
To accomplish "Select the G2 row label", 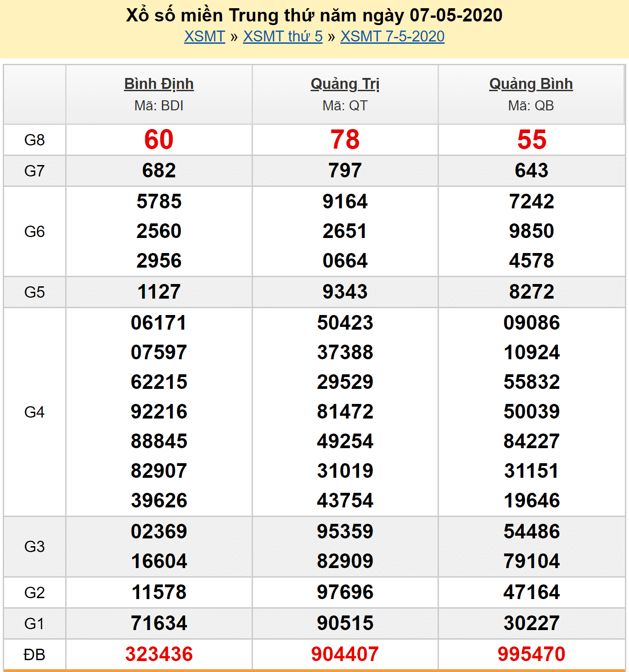I will 35,593.
